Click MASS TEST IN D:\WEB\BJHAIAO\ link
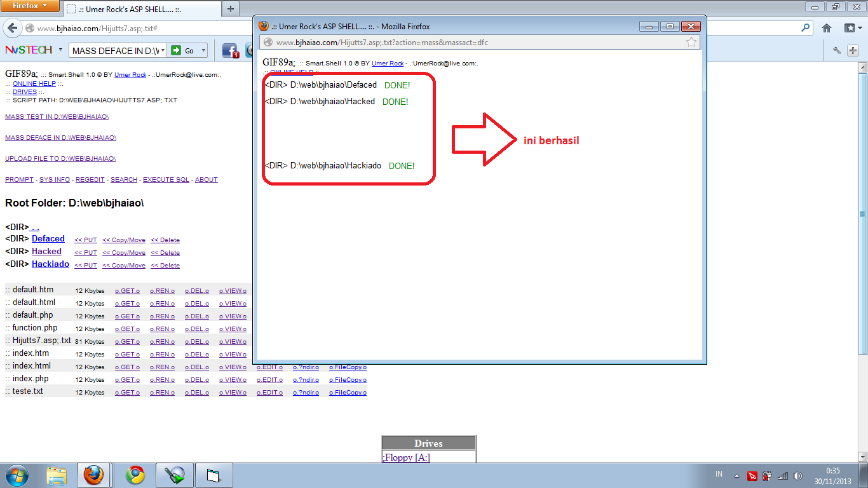 (x=57, y=117)
